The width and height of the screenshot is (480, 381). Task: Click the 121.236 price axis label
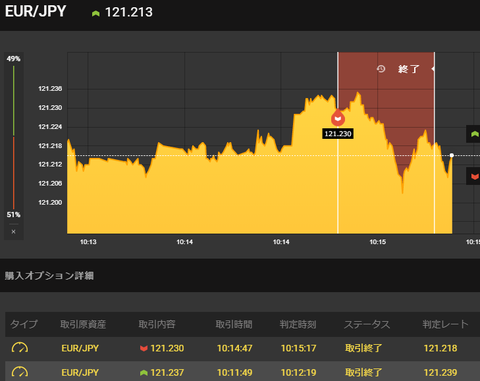[x=50, y=89]
